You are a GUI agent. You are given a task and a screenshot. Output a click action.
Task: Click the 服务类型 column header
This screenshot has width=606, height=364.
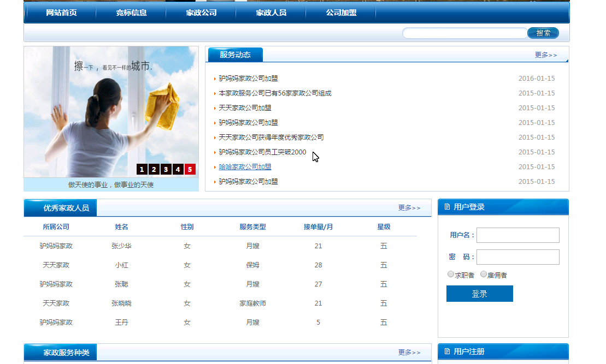(253, 227)
